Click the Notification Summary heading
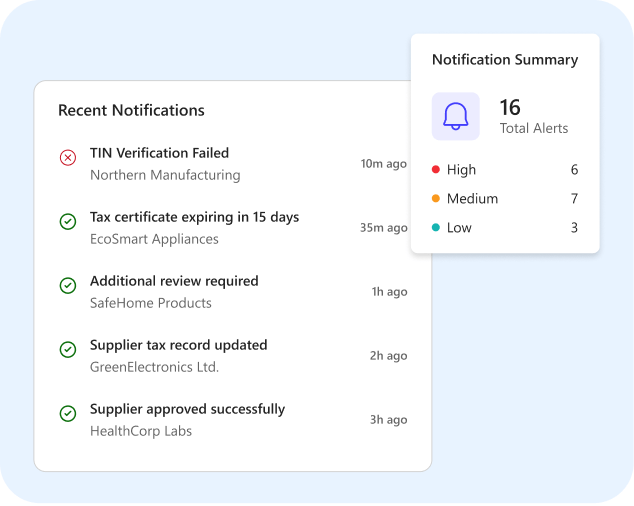Image resolution: width=634 pixels, height=506 pixels. click(x=505, y=60)
